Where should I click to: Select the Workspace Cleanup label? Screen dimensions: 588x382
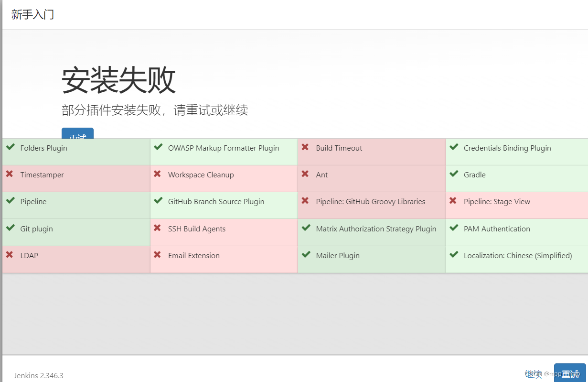pos(201,175)
